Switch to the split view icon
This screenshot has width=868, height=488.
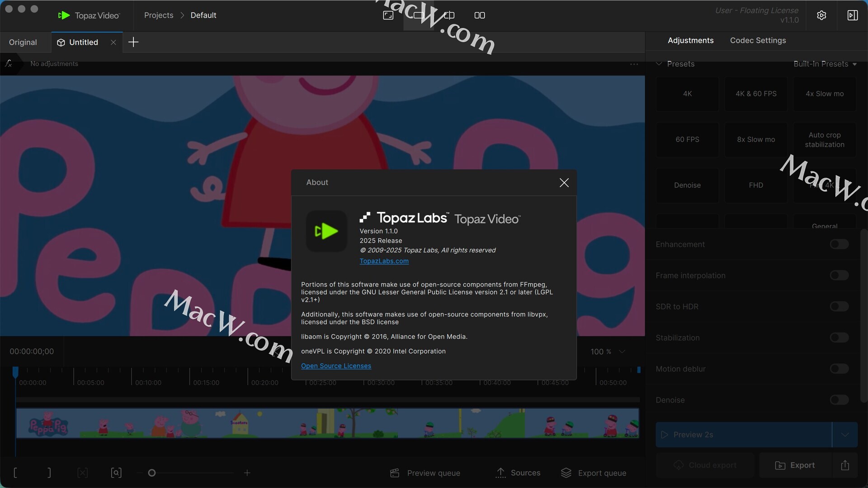[x=449, y=15]
